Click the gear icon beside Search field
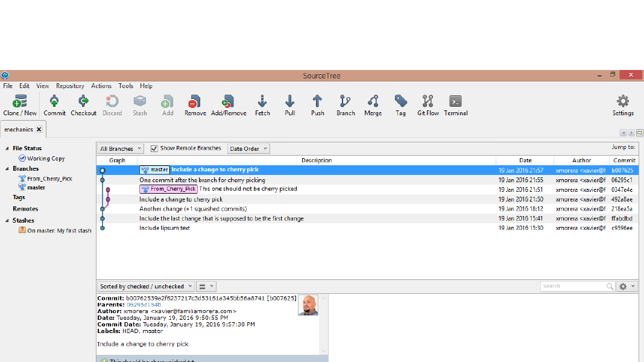 tap(623, 287)
